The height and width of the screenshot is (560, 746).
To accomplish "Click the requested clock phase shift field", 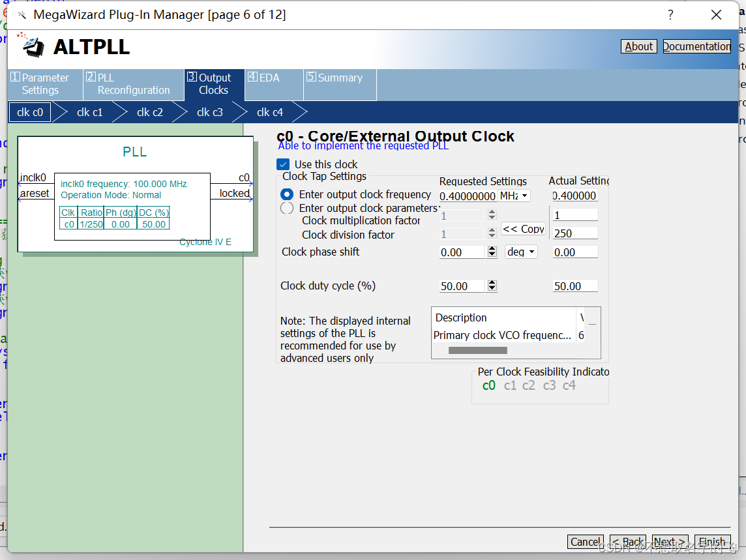I will [462, 252].
